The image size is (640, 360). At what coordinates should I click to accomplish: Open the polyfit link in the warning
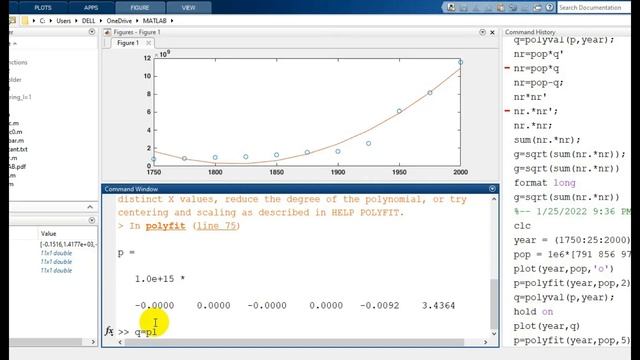click(x=166, y=226)
